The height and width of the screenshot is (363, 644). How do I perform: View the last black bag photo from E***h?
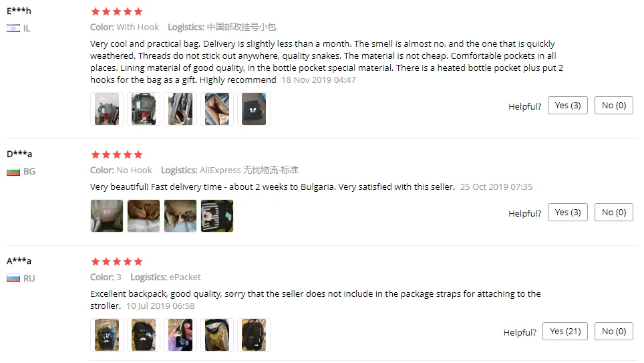(x=254, y=109)
